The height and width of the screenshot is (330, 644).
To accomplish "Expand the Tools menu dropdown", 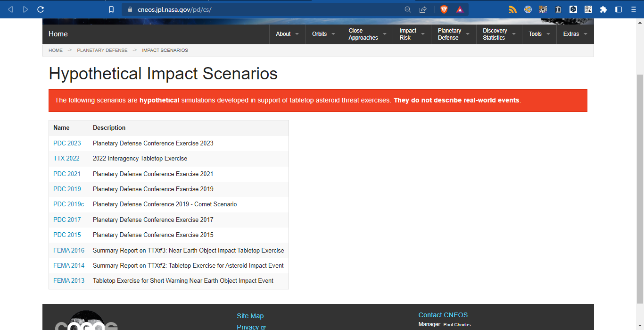I will coord(539,34).
